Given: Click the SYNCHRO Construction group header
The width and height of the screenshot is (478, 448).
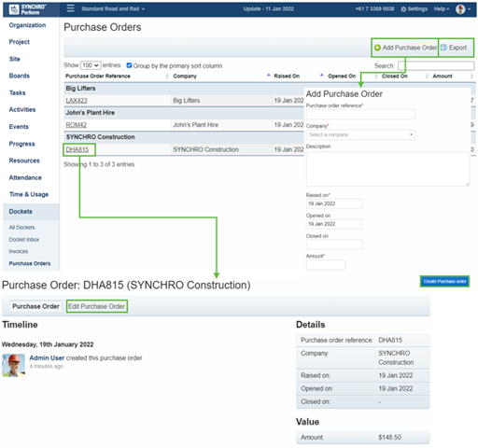Looking at the screenshot, I should (x=100, y=137).
